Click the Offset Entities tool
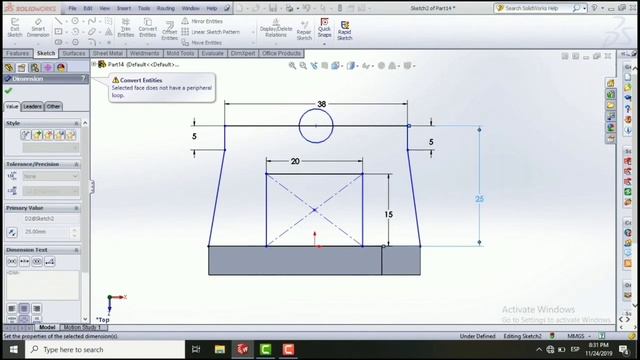This screenshot has width=640, height=360. pyautogui.click(x=169, y=31)
